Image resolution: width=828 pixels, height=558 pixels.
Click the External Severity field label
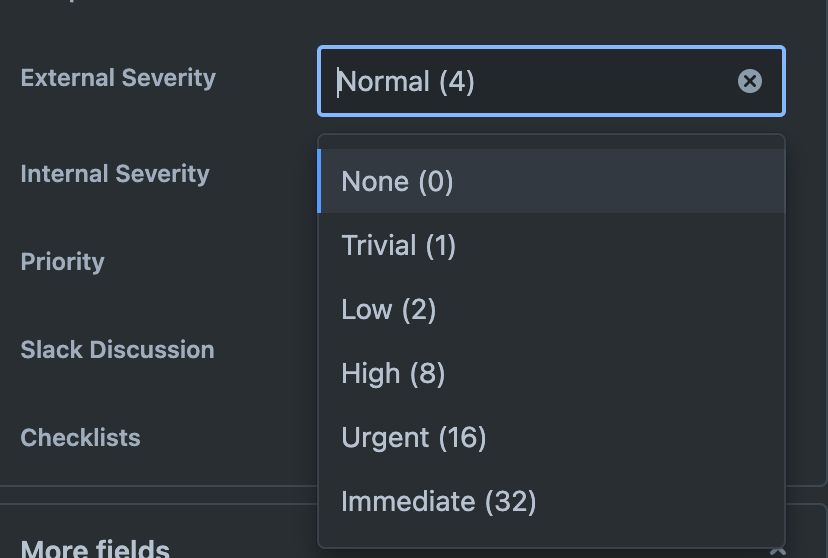[118, 78]
